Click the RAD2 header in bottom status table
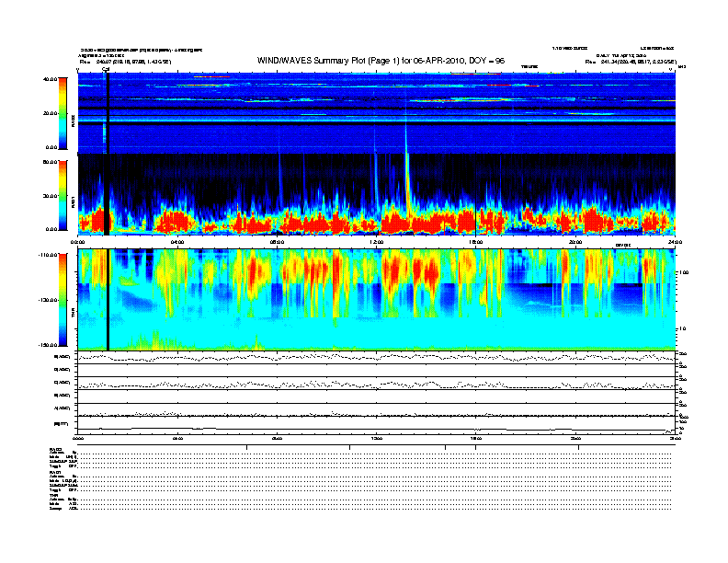 (56, 449)
